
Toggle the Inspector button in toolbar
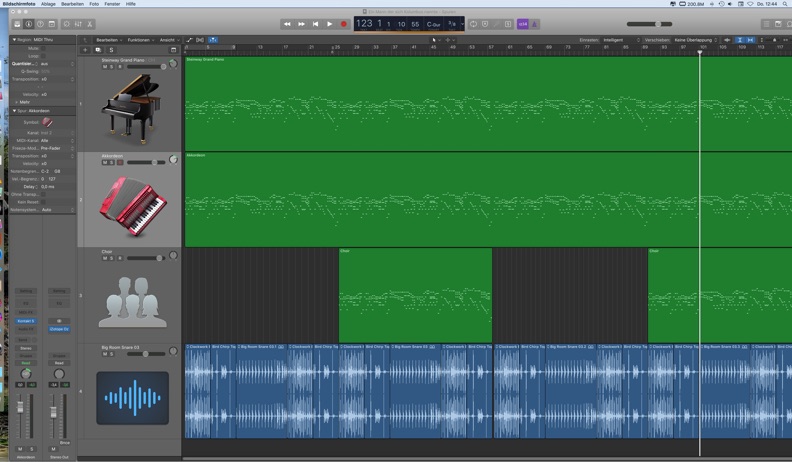pos(29,24)
